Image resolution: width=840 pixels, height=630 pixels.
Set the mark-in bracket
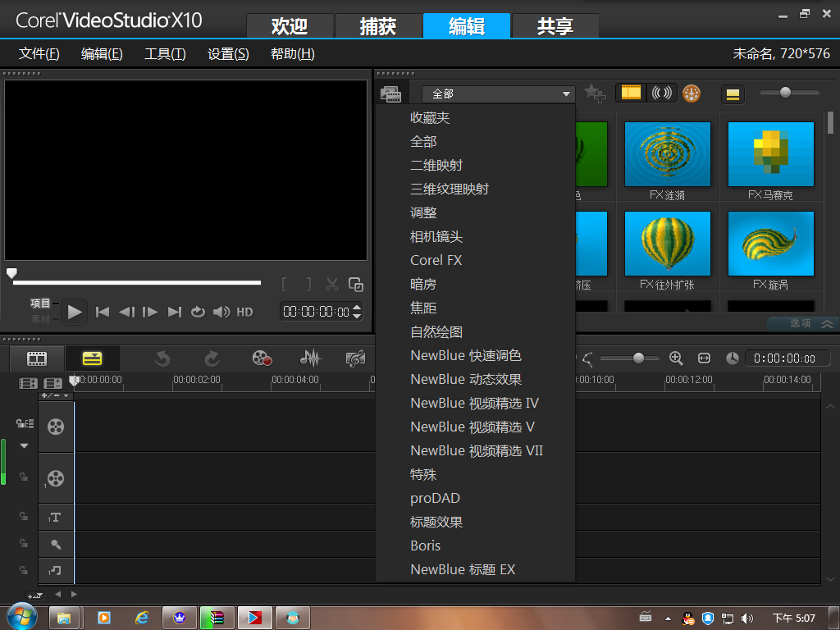point(285,285)
